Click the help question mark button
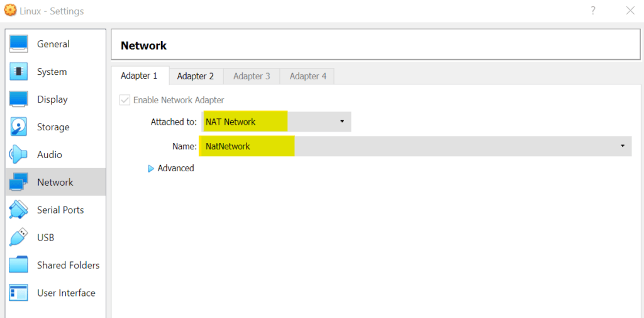This screenshot has width=644, height=318. [593, 11]
